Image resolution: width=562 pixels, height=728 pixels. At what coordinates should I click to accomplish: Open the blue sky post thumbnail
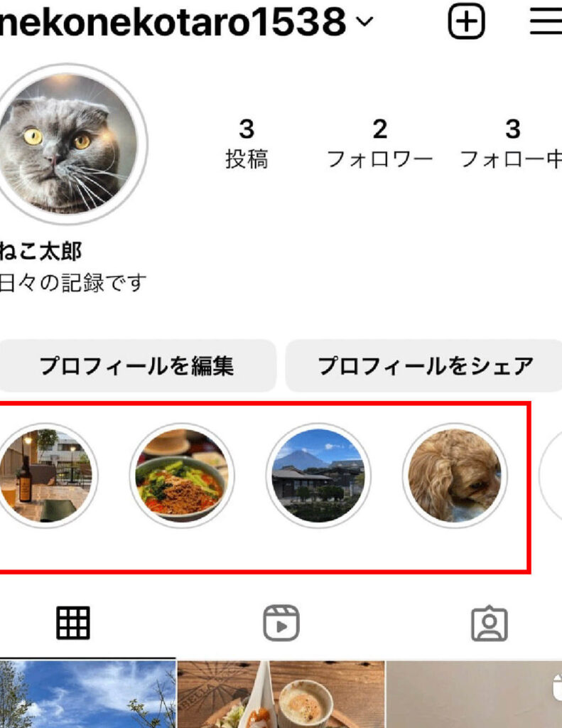pyautogui.click(x=87, y=695)
